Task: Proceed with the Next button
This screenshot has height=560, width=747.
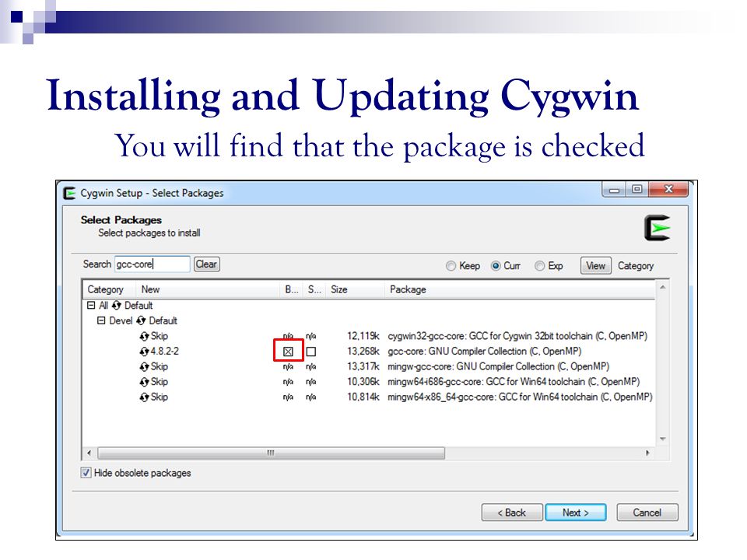Action: [576, 513]
